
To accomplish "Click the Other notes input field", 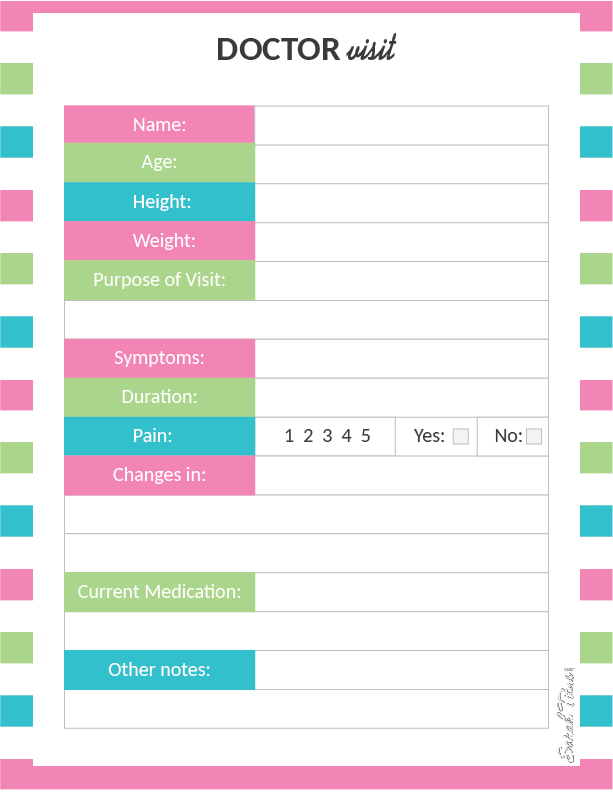I will 402,671.
